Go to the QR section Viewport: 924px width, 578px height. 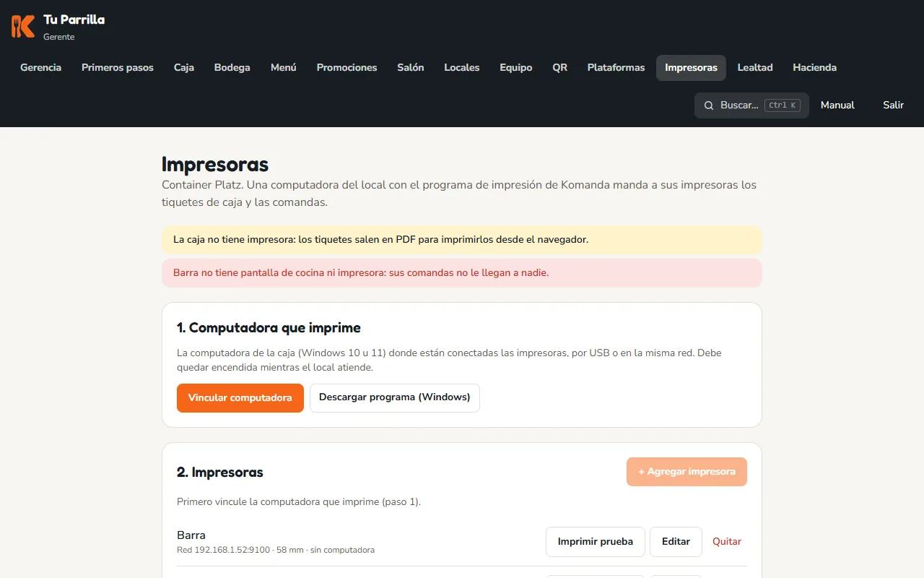[560, 68]
